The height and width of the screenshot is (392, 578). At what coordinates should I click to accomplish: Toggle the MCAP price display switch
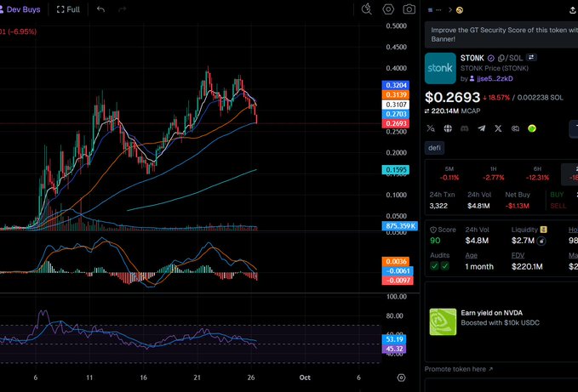tap(426, 111)
